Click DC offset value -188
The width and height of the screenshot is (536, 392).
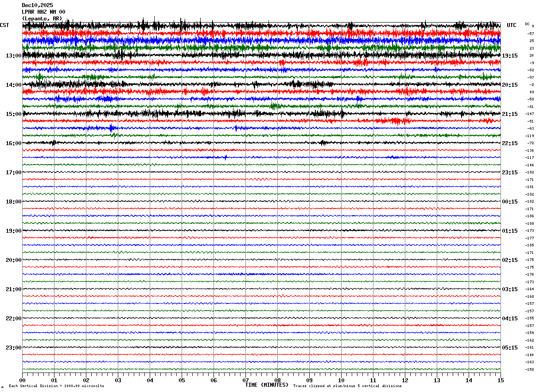click(x=530, y=223)
